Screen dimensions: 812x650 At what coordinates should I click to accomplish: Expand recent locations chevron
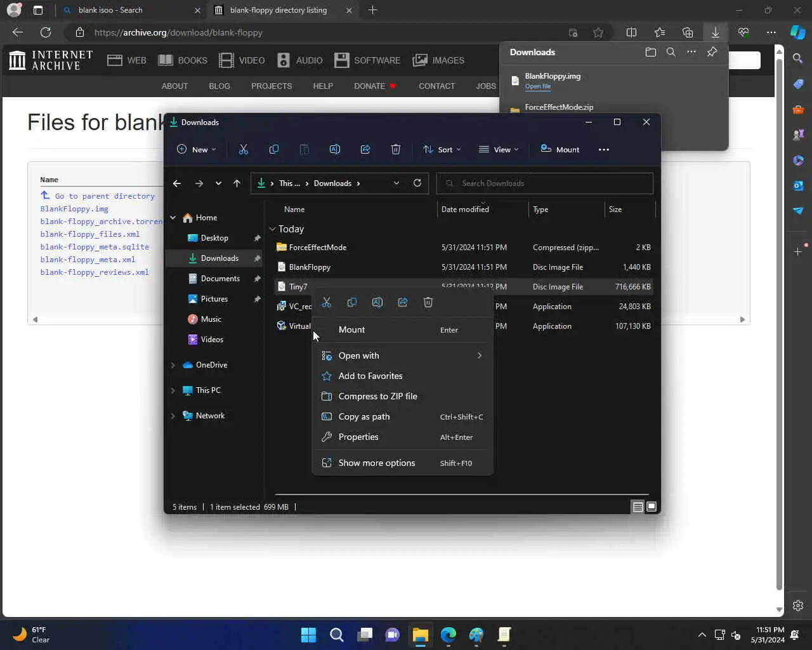point(218,183)
